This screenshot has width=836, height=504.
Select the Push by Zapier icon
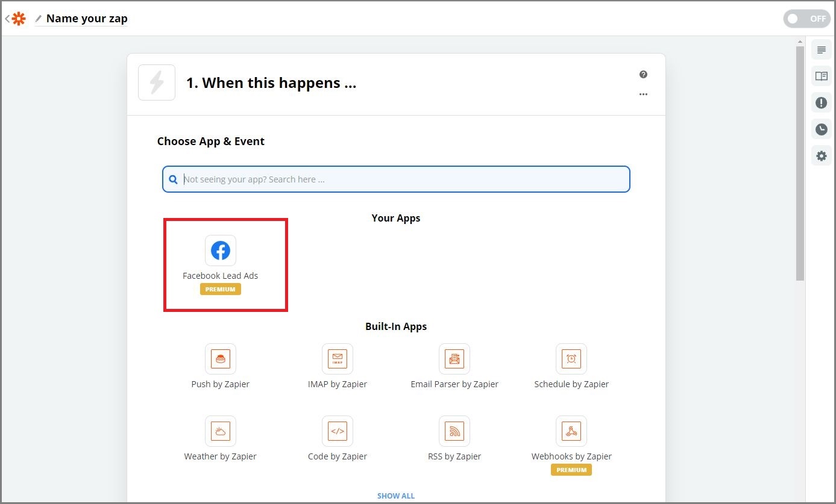tap(221, 359)
